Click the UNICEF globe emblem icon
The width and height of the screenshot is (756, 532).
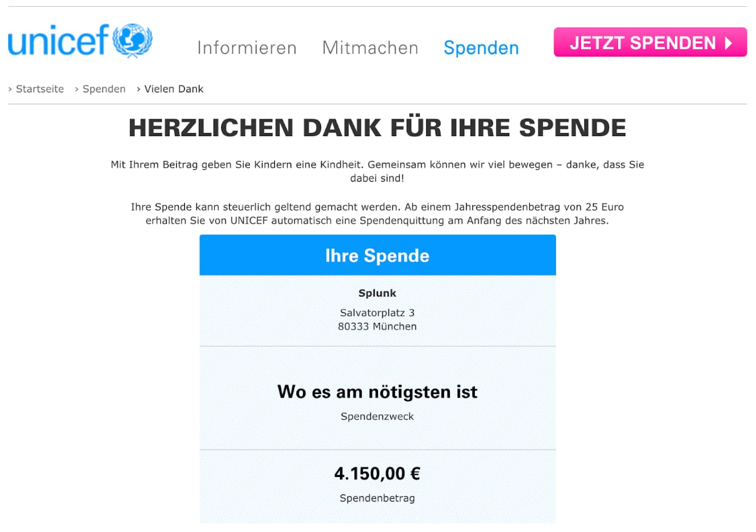(132, 41)
